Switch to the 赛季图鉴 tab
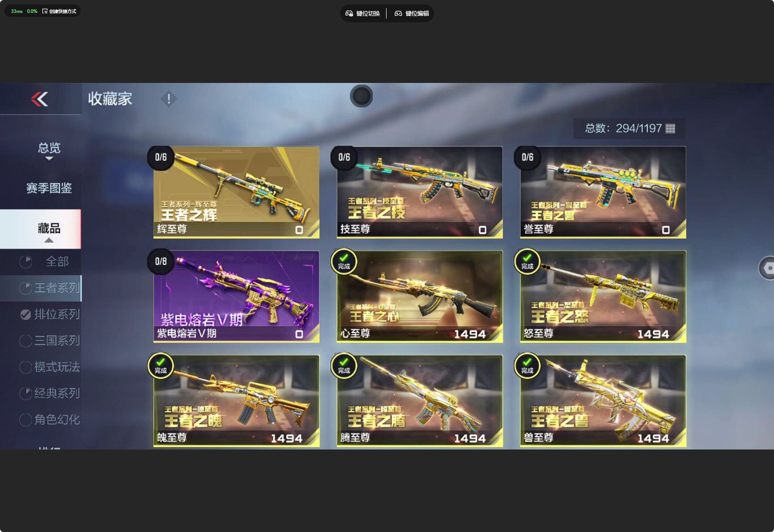Viewport: 774px width, 532px height. coord(49,188)
